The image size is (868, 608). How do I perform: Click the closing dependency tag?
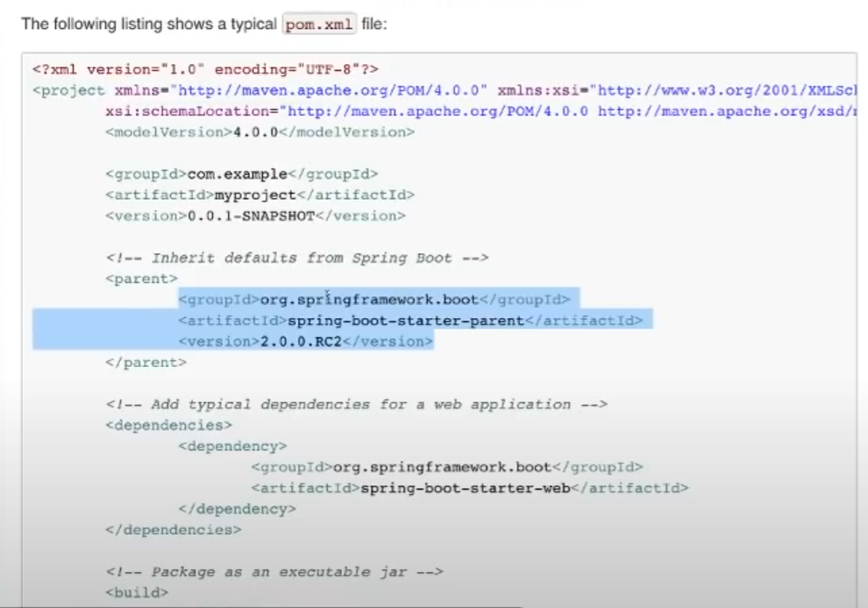point(237,509)
